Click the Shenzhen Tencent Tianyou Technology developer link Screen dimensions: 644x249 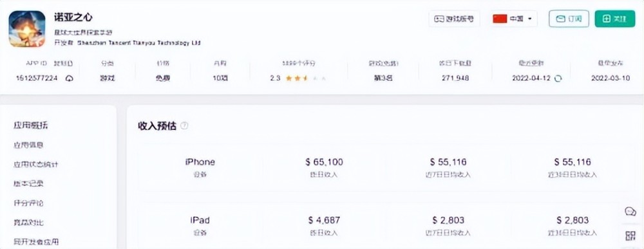coord(139,42)
